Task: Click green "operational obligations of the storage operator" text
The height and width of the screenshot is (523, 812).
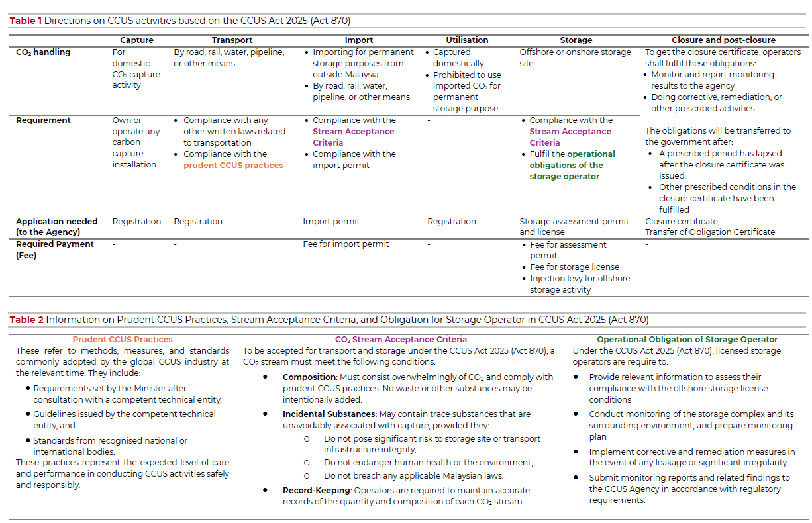Action: pyautogui.click(x=572, y=166)
